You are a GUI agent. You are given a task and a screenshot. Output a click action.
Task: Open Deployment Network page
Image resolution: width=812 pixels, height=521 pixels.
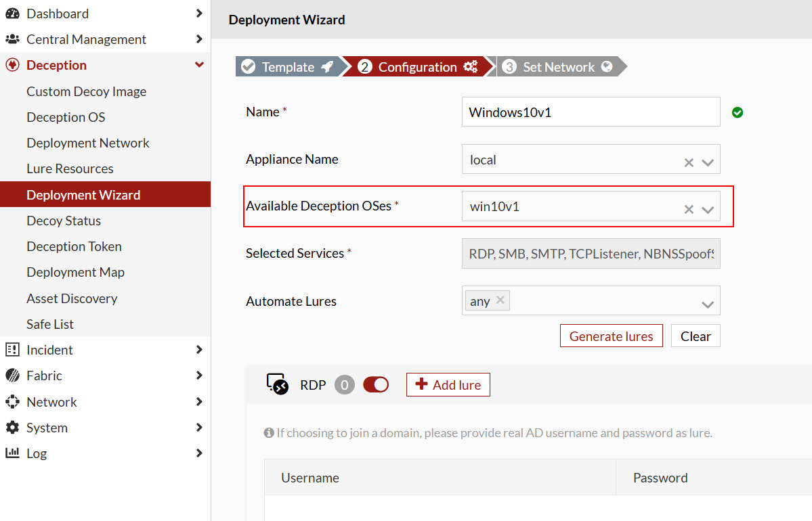point(88,143)
